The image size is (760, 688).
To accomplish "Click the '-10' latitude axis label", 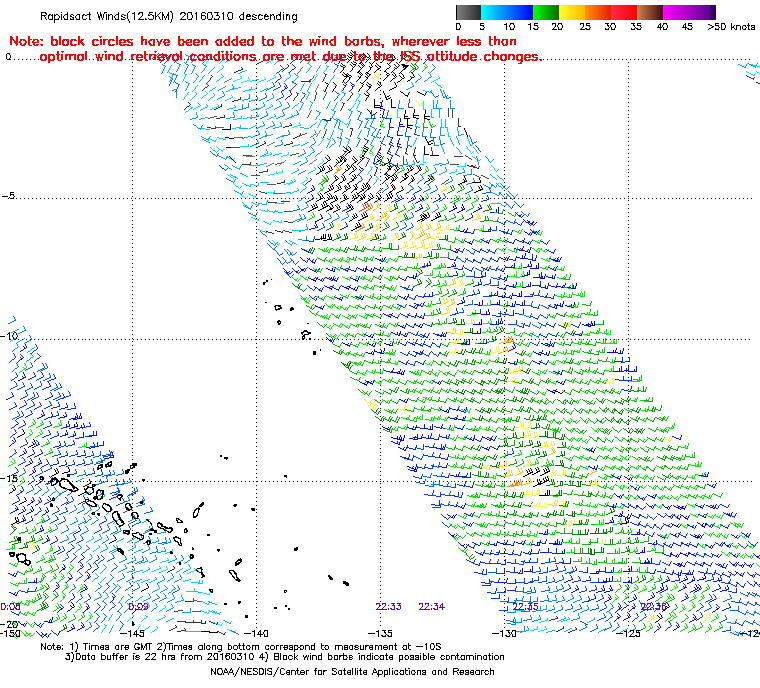I will [x=10, y=336].
